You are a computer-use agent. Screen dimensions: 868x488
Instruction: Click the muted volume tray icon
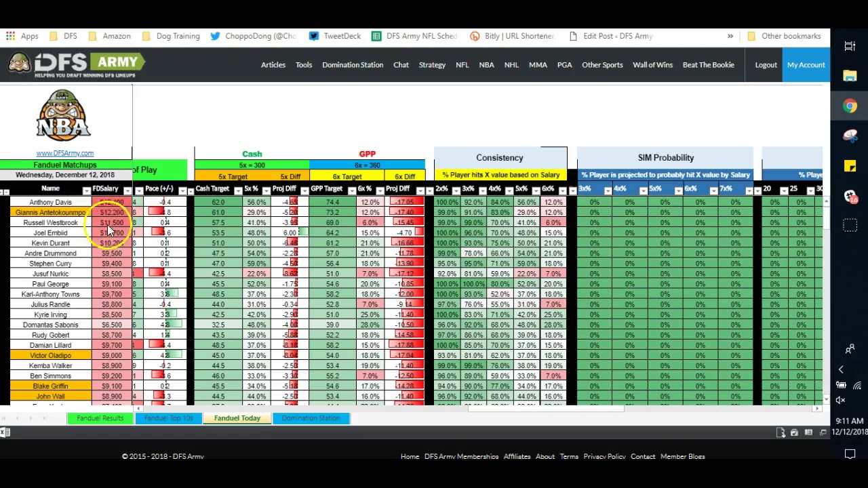[841, 400]
